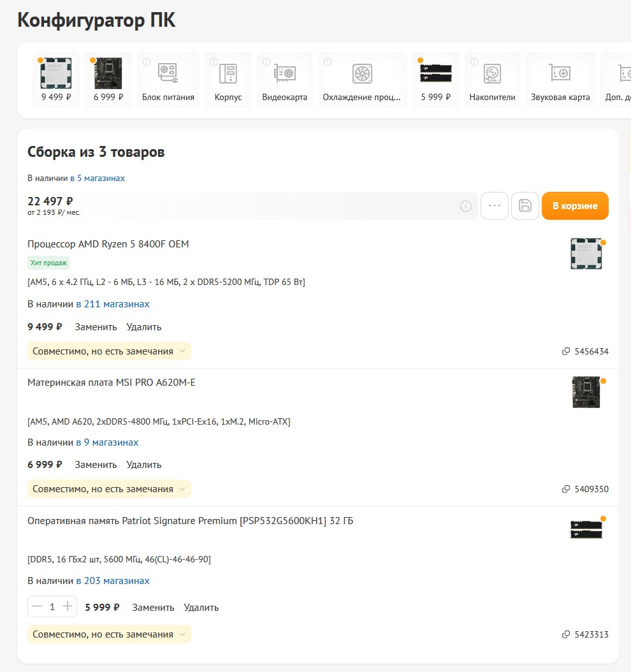Expand compatibility notes for Ryzen 5 8400F
Viewport: 631px width, 672px height.
point(109,351)
